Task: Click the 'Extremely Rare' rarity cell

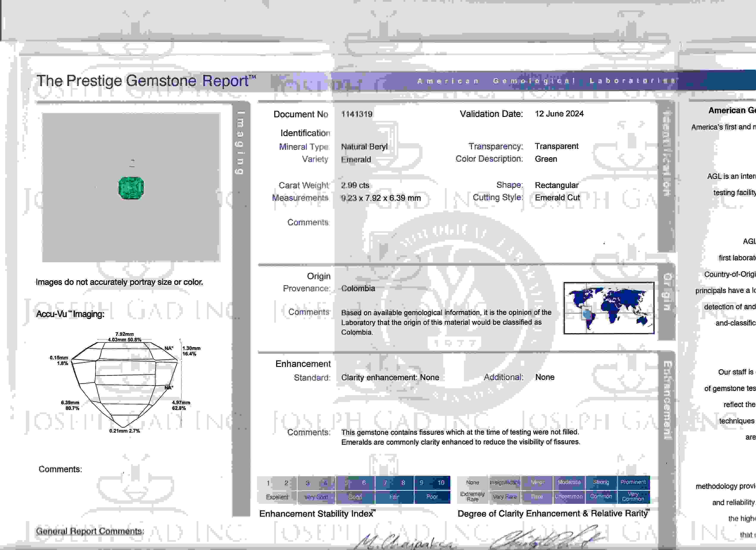Action: tap(472, 497)
